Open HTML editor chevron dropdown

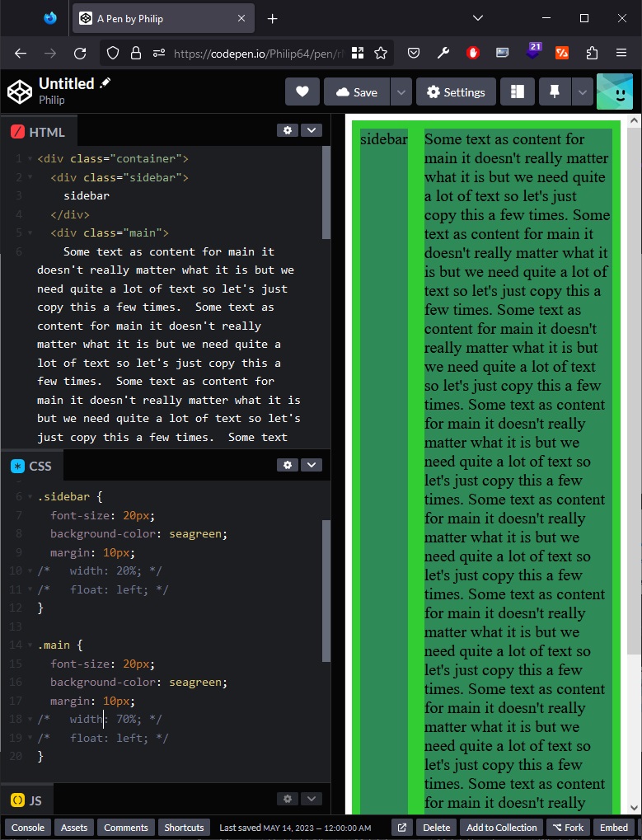click(312, 130)
